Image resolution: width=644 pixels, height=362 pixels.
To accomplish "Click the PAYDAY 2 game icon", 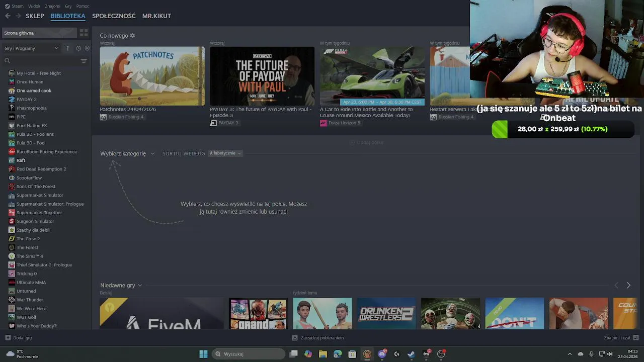I will [x=12, y=100].
